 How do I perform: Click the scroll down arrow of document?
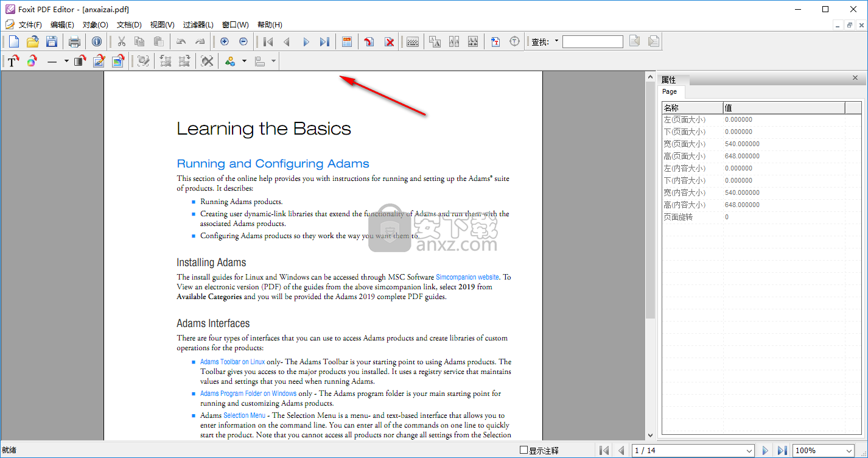[650, 435]
